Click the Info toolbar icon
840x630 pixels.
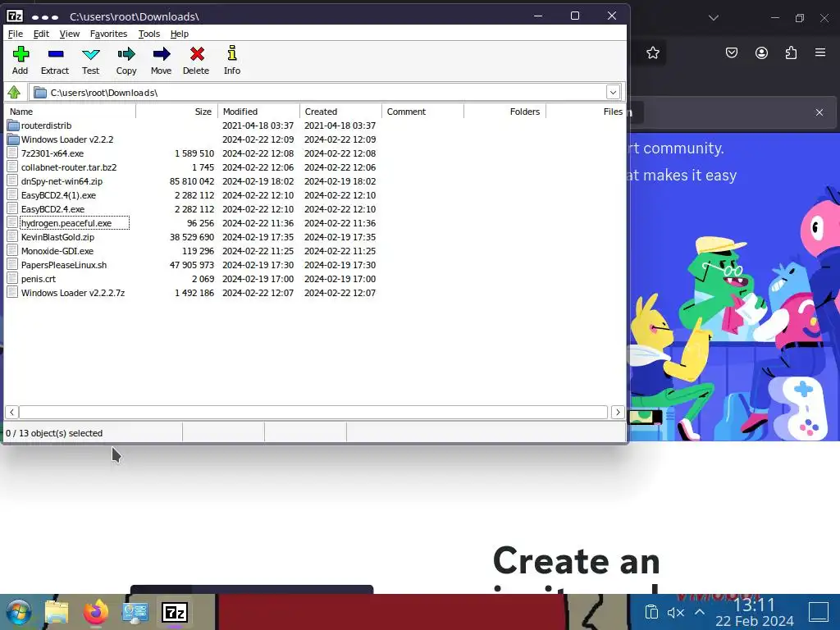(x=232, y=53)
